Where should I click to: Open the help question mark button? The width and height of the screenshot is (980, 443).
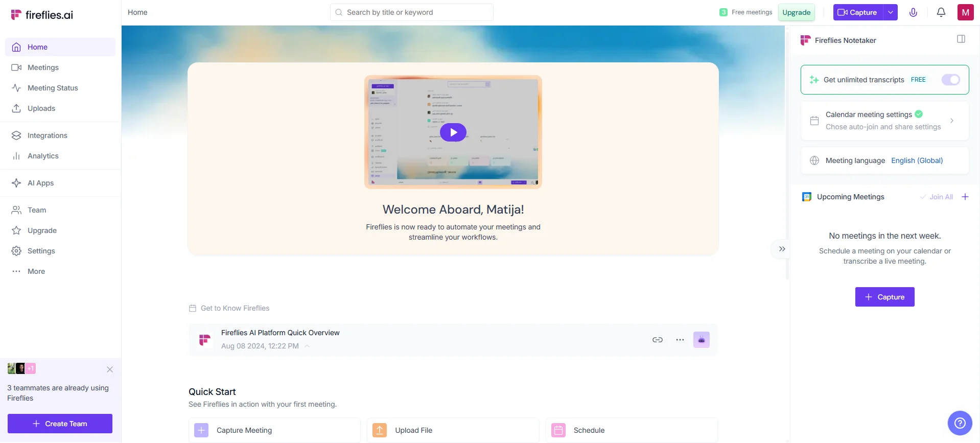pos(960,423)
